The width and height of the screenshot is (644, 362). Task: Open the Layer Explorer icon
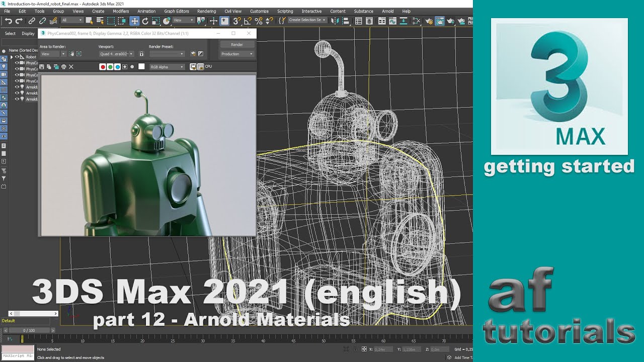point(369,21)
